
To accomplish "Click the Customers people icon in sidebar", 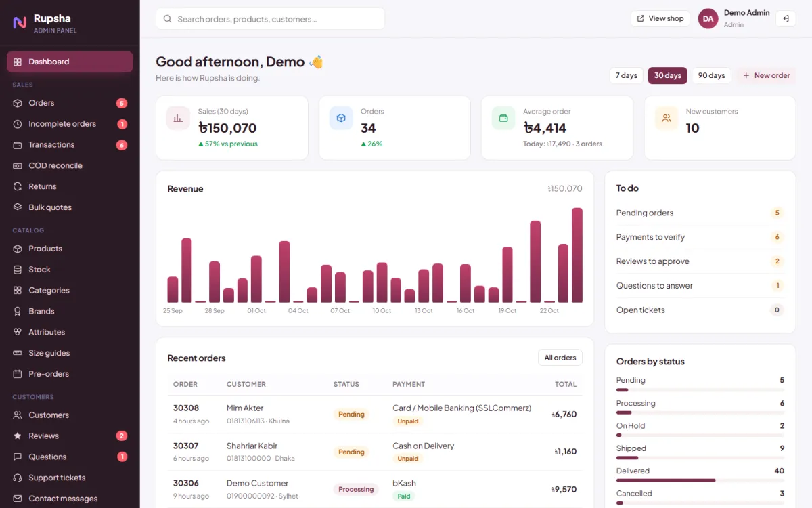I will (x=18, y=415).
